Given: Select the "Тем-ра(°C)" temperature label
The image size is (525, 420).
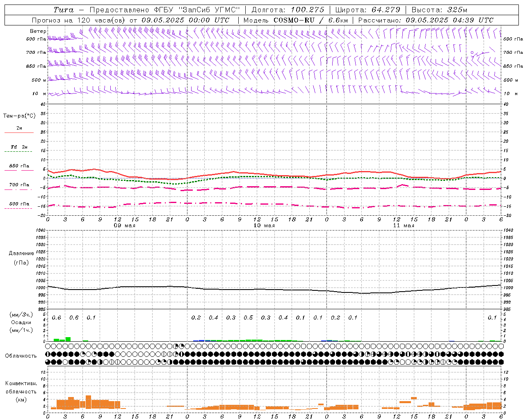Looking at the screenshot, I should pyautogui.click(x=19, y=116).
